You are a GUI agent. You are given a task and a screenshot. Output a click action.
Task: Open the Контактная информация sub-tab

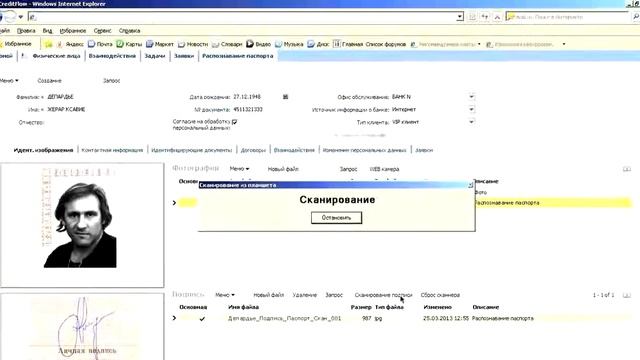pyautogui.click(x=112, y=150)
